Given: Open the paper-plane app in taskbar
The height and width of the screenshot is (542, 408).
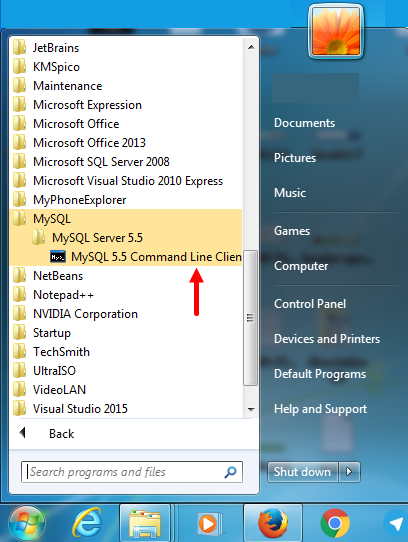Looking at the screenshot, I should [396, 524].
